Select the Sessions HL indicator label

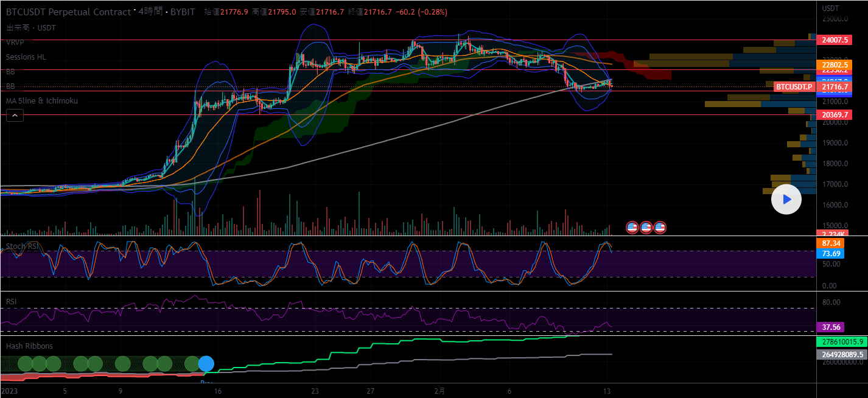pyautogui.click(x=26, y=57)
